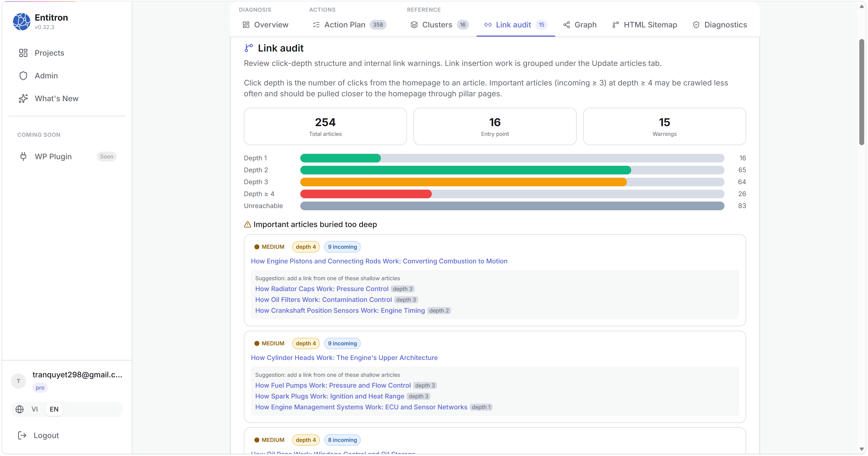Open Projects in the sidebar
The width and height of the screenshot is (868, 456).
(67, 53)
